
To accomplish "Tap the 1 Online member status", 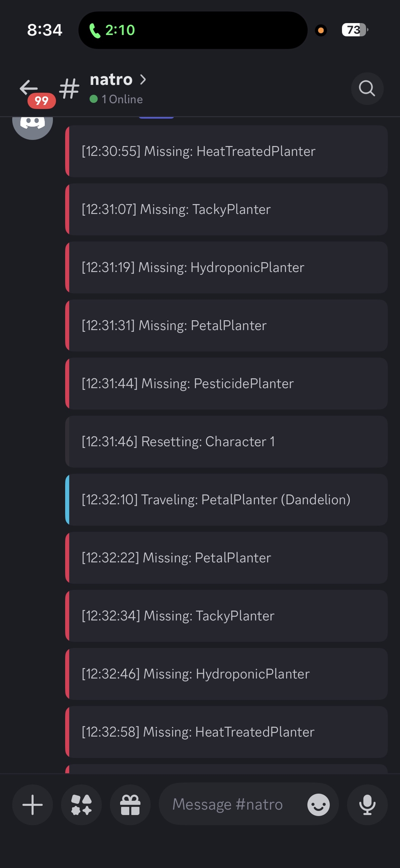I will pos(116,99).
